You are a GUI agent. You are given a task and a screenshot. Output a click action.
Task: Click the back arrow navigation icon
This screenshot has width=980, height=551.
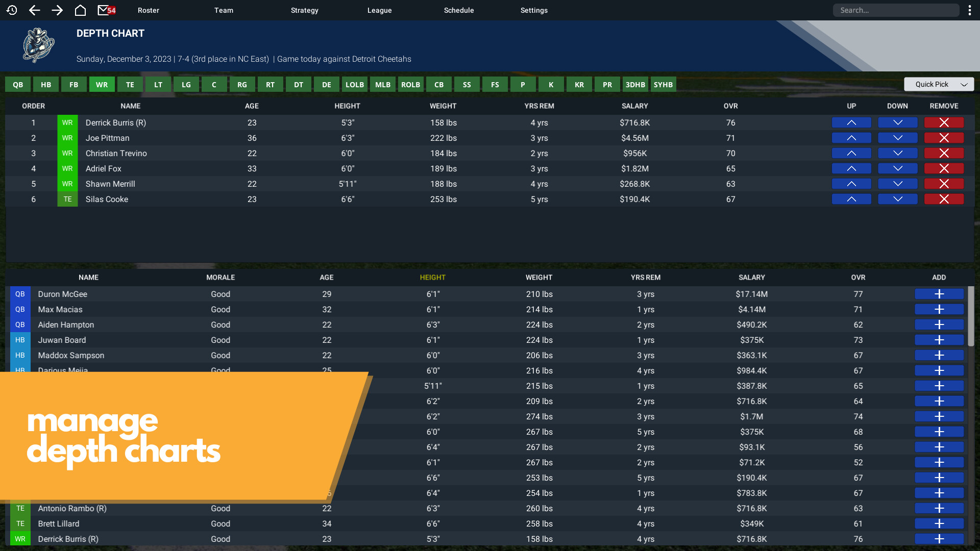point(34,10)
